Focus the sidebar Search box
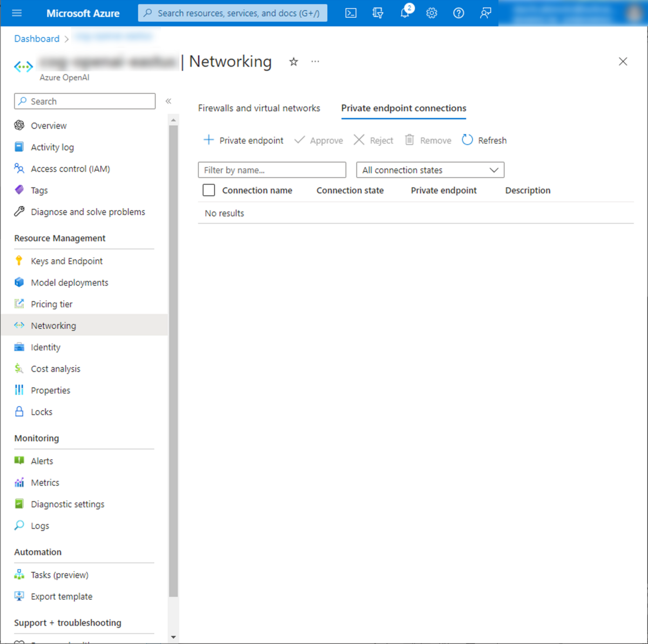Image resolution: width=648 pixels, height=644 pixels. click(x=85, y=101)
